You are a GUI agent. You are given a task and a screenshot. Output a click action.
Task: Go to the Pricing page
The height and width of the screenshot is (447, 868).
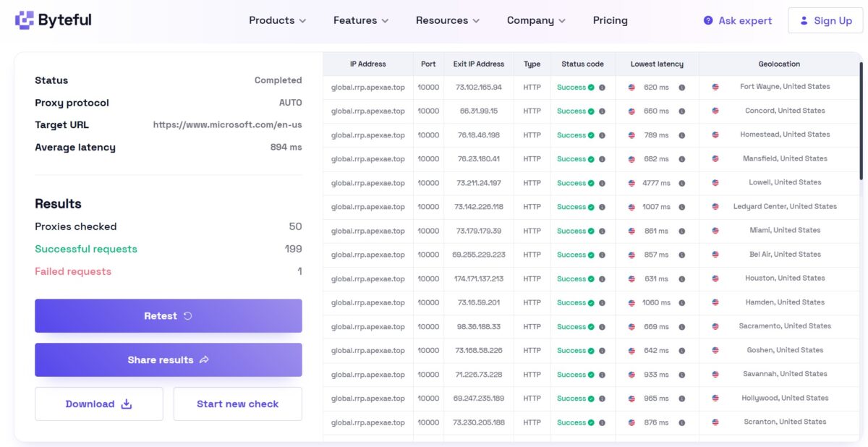610,20
